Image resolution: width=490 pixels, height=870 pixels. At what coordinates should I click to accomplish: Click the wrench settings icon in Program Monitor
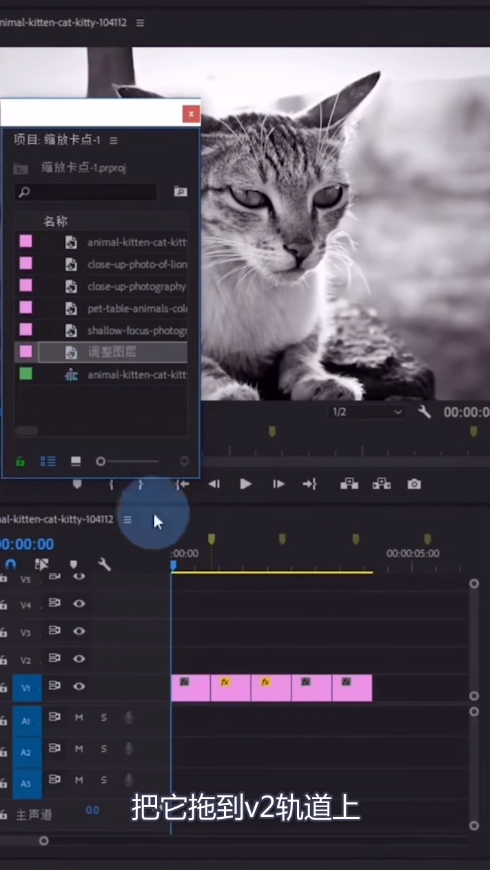(425, 412)
